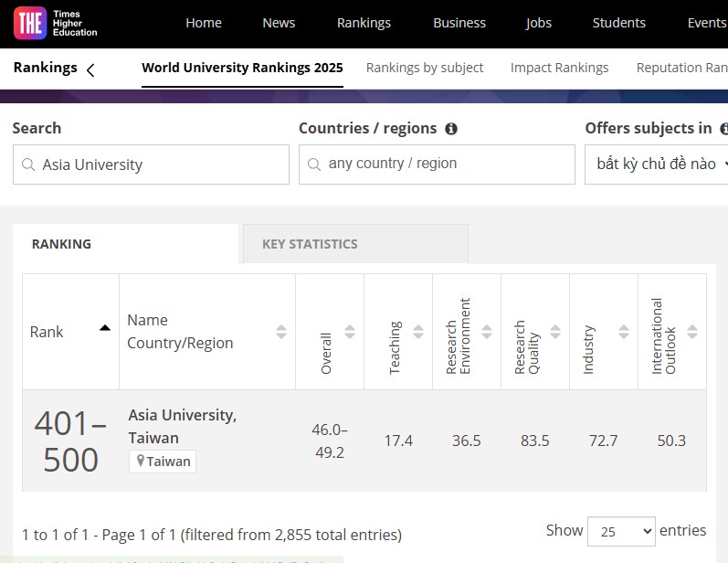Image resolution: width=728 pixels, height=563 pixels.
Task: Sort by International Outlook column arrows
Action: (692, 332)
